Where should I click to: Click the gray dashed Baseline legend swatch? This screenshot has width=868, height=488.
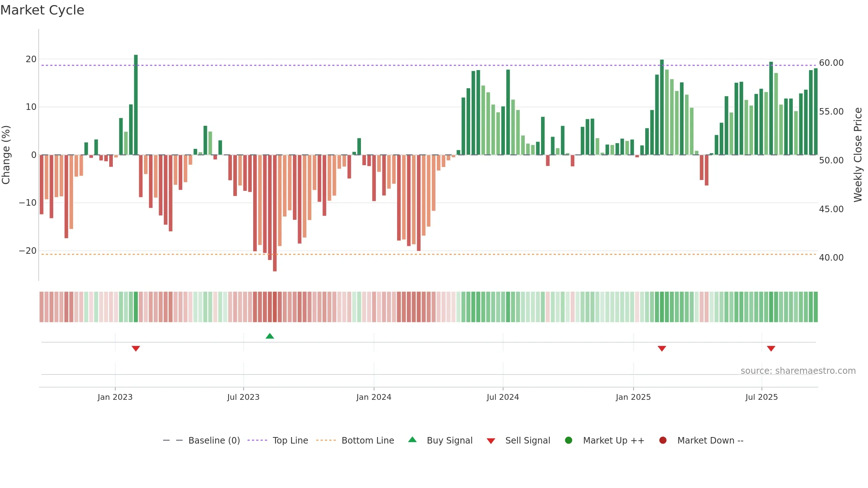point(173,440)
